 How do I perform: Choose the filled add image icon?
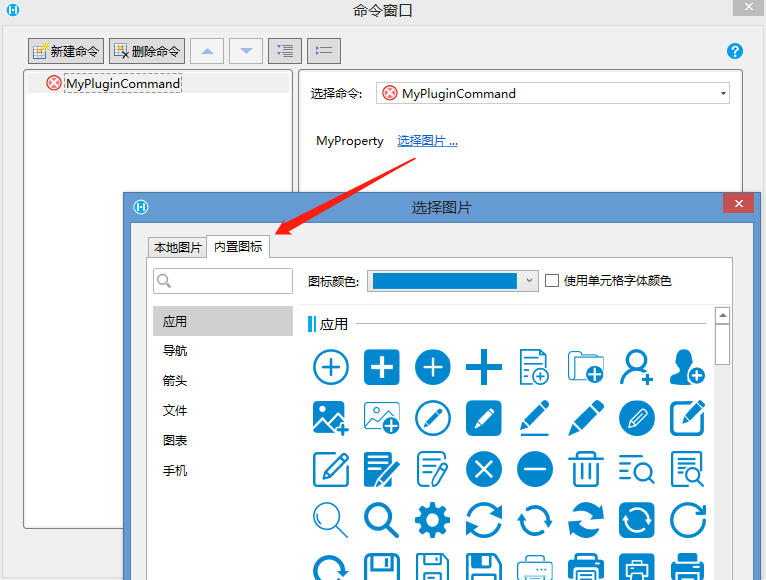tap(331, 418)
